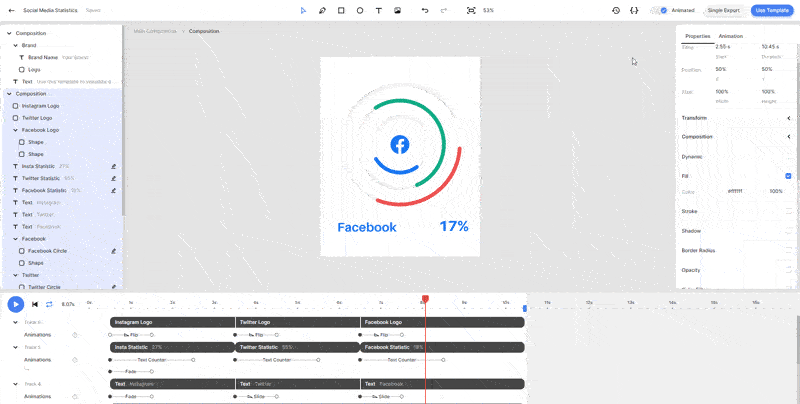Click the 53% zoom level

pyautogui.click(x=488, y=10)
